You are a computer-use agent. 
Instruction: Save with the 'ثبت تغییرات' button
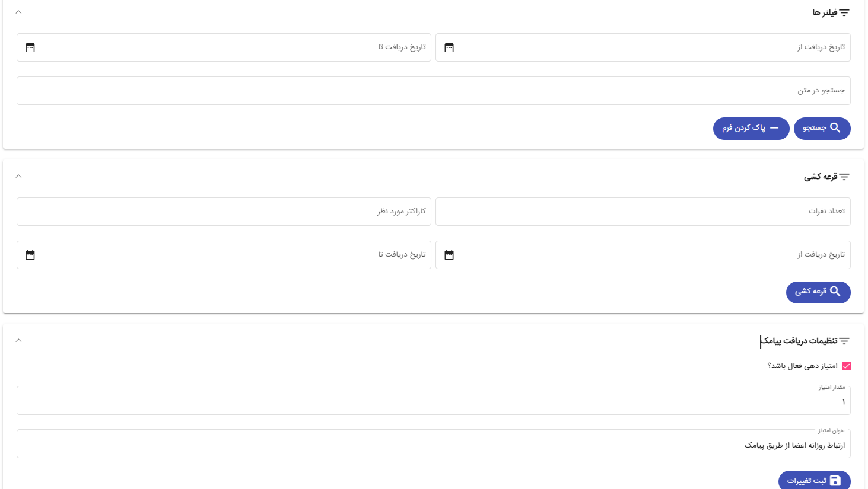814,480
